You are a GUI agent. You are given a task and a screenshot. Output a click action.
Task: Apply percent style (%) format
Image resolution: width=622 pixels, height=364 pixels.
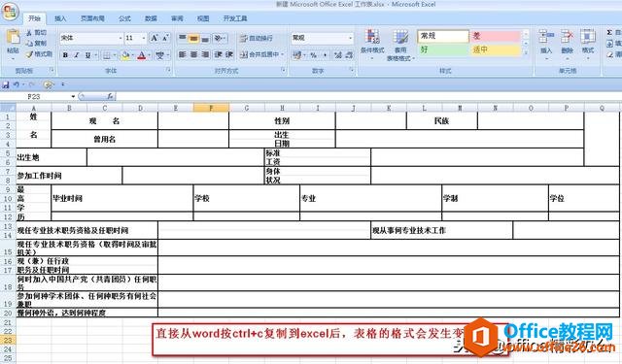[x=314, y=55]
